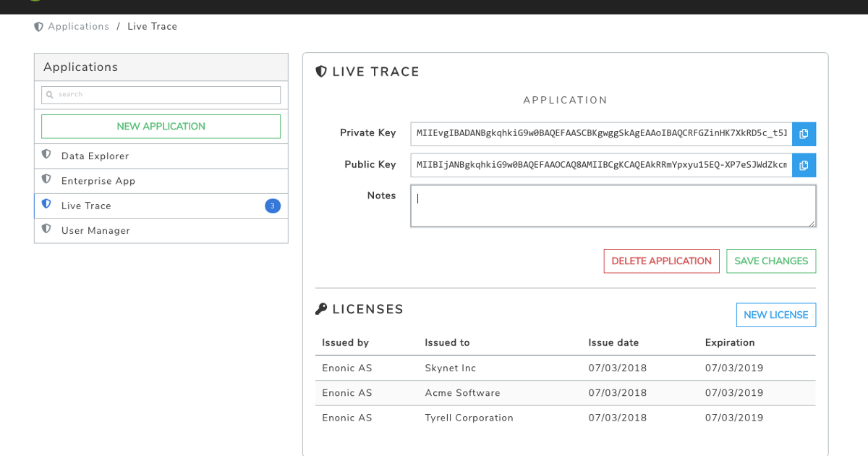Screen dimensions: 868x456
Task: Click issue date 07/03/2018 of Acme Software
Action: (x=618, y=393)
